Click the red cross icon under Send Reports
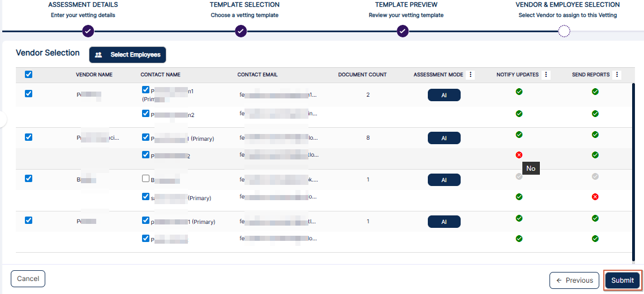Viewport: 644px width, 294px height. (595, 197)
